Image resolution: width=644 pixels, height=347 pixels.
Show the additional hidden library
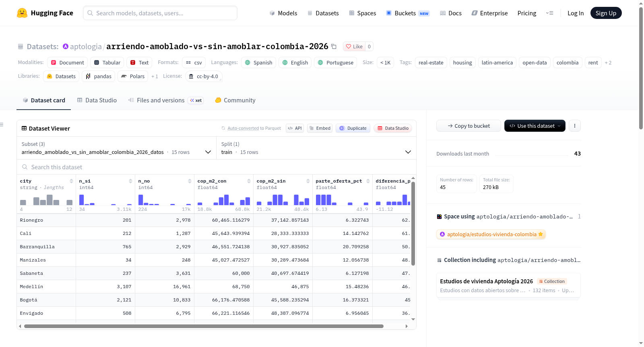155,76
